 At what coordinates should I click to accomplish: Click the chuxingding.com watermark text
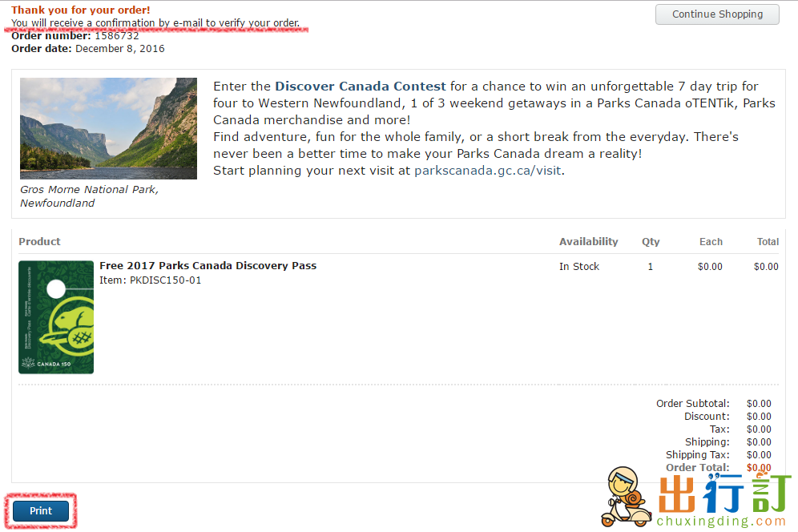[721, 522]
